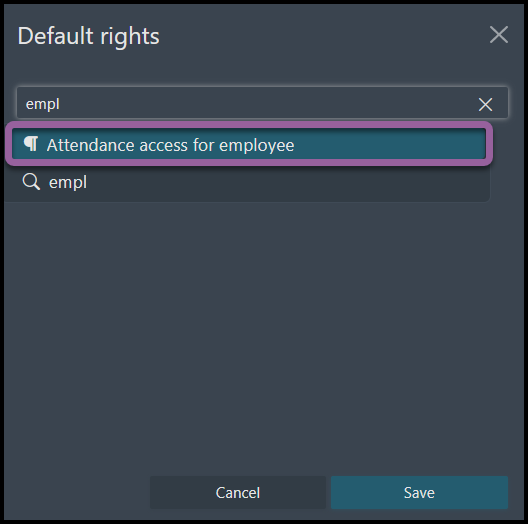Click the X inside the search box
528x524 pixels.
click(485, 104)
